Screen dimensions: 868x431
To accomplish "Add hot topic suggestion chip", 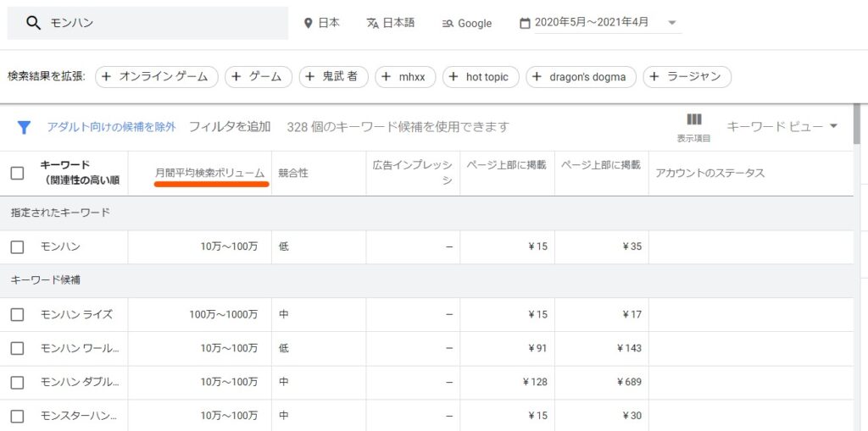I will point(481,77).
